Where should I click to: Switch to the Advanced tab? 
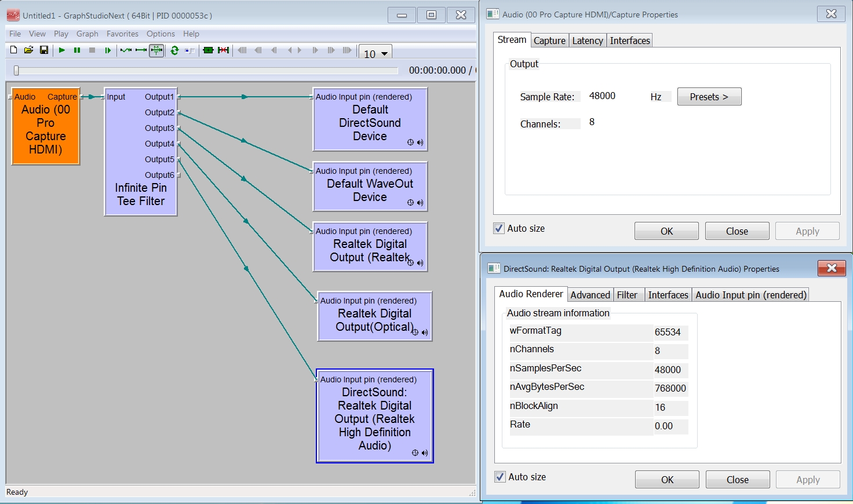[590, 295]
